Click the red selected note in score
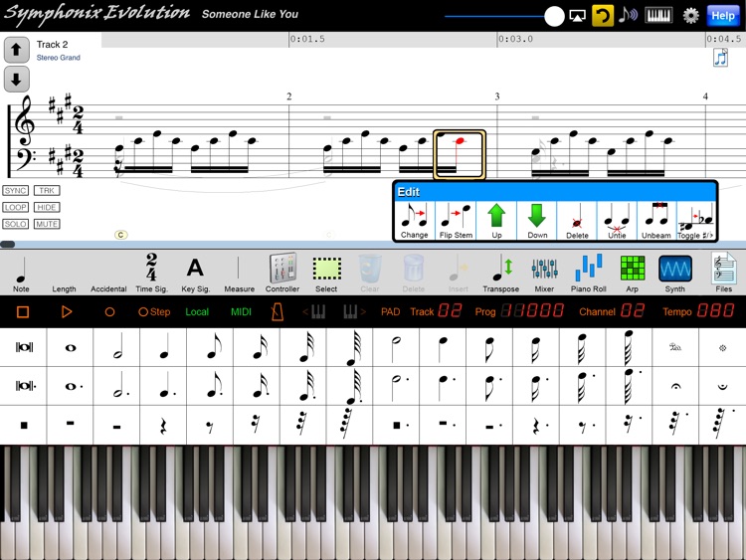Image resolution: width=746 pixels, height=560 pixels. click(x=460, y=141)
